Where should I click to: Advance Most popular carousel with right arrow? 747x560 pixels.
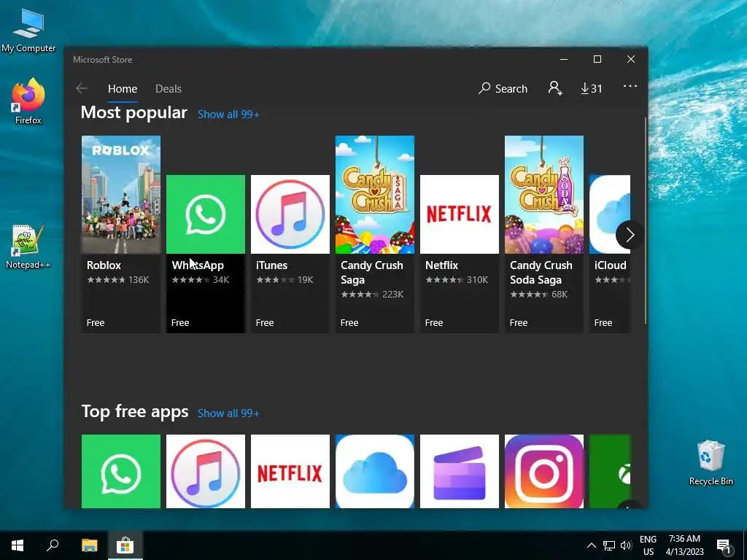click(630, 235)
